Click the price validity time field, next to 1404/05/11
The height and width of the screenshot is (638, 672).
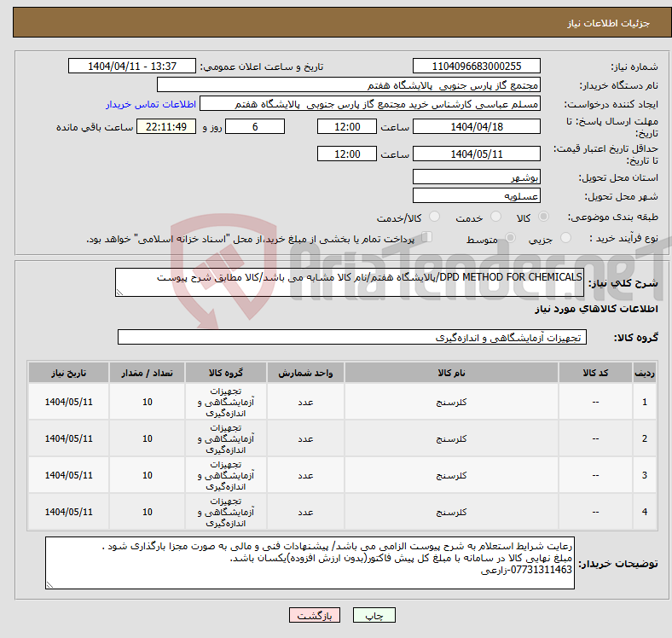(x=347, y=154)
